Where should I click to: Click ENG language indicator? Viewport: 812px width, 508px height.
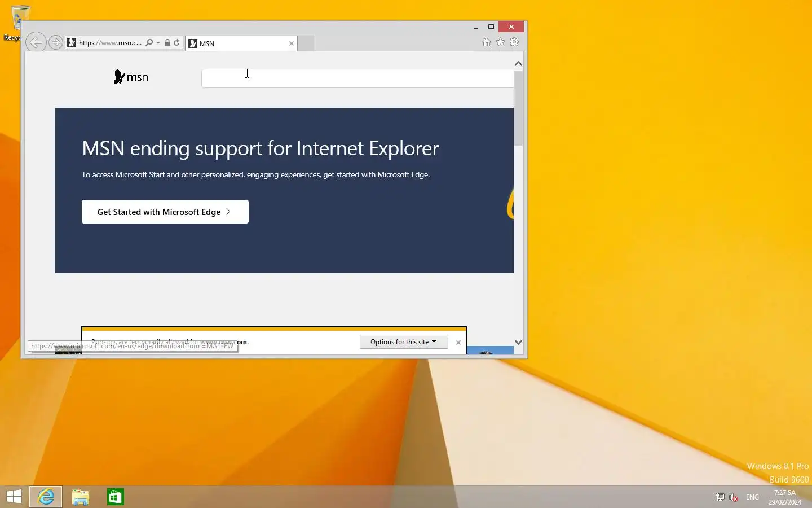[752, 497]
